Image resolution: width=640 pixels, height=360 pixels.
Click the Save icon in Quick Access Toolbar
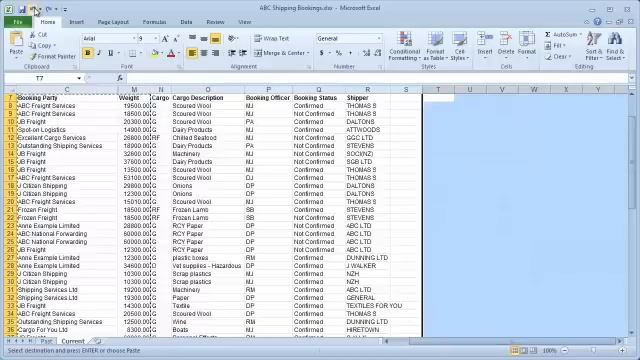tap(22, 9)
